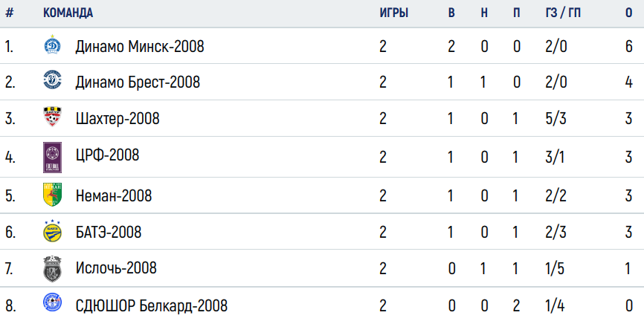
Task: Click the purple ЦРФ-2008 logo
Action: pyautogui.click(x=52, y=158)
